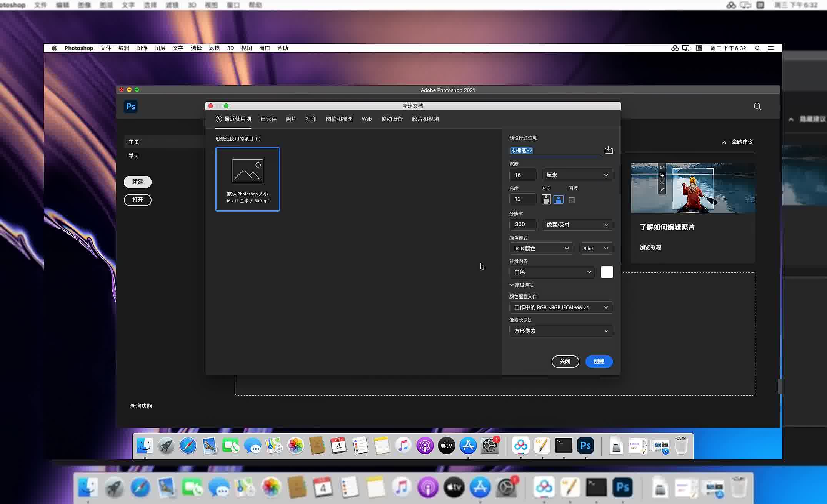Open notification center icon in inner menu bar

point(770,48)
